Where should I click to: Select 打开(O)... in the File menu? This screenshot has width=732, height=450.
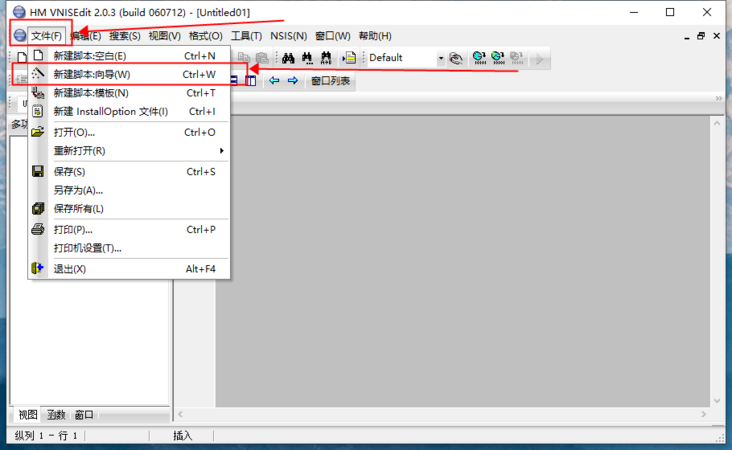tap(129, 133)
